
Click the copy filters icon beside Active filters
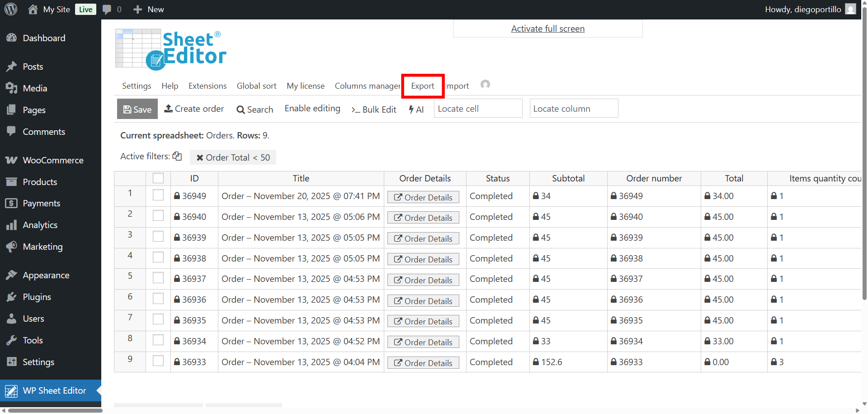(x=177, y=156)
